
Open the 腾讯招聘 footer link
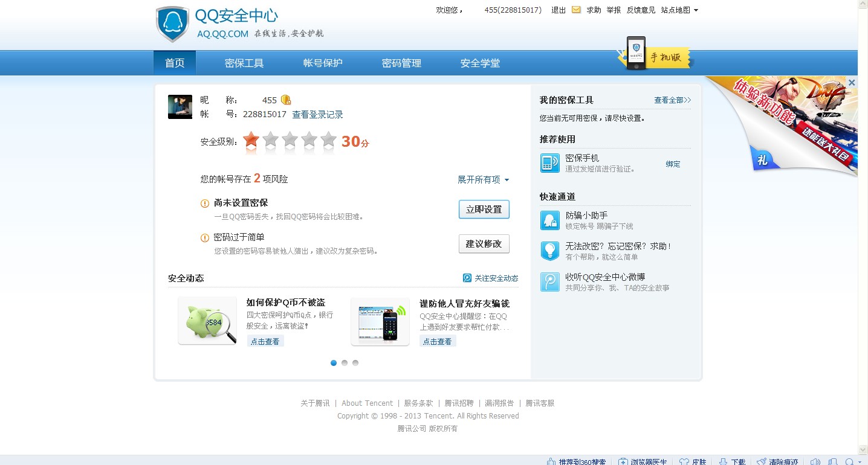[459, 403]
